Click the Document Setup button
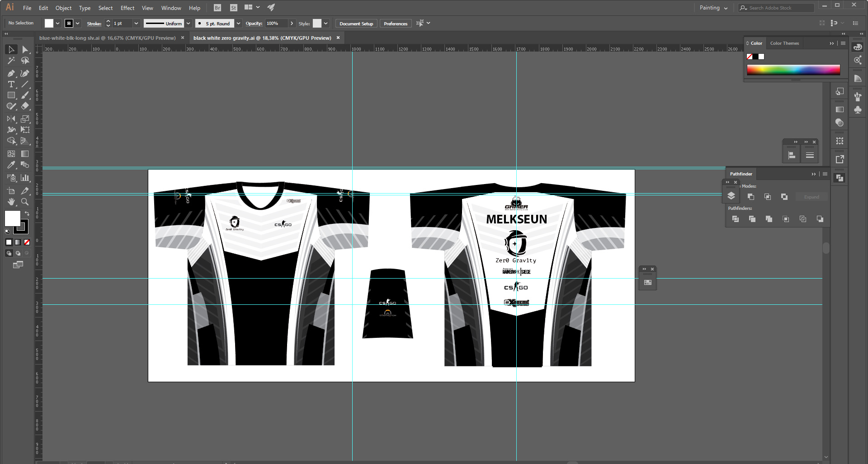 (x=356, y=24)
